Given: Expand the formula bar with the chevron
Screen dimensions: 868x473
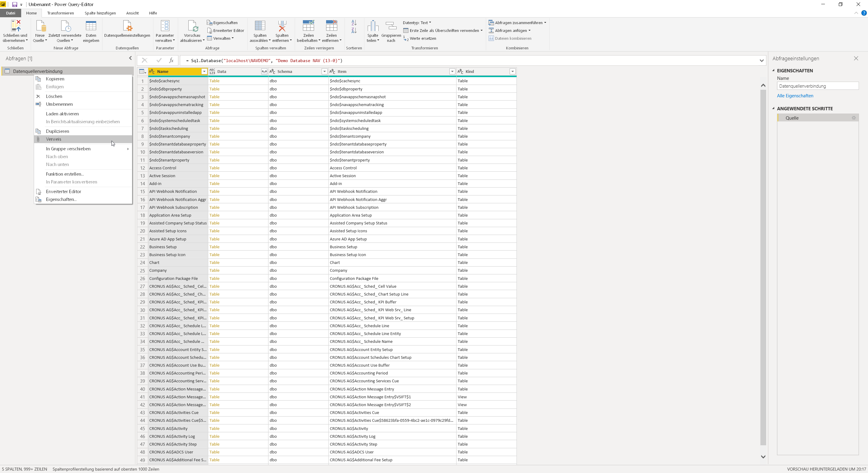Looking at the screenshot, I should tap(762, 61).
